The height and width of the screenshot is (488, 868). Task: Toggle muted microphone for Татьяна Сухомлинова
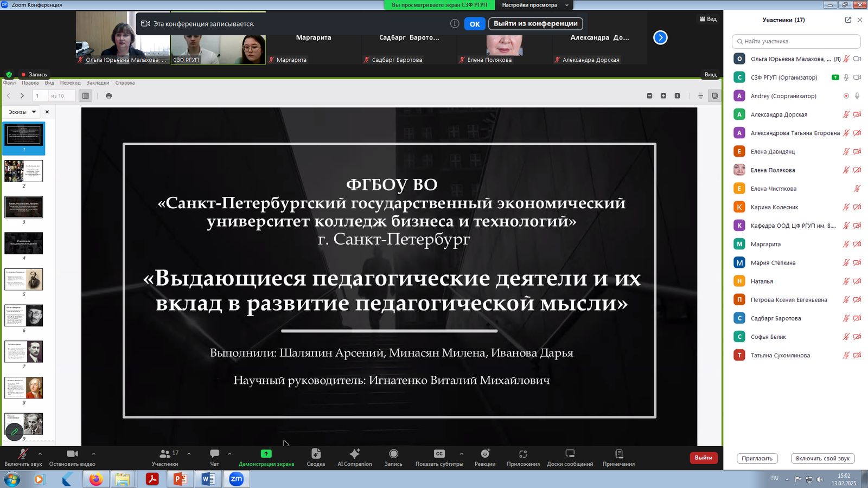click(x=846, y=356)
